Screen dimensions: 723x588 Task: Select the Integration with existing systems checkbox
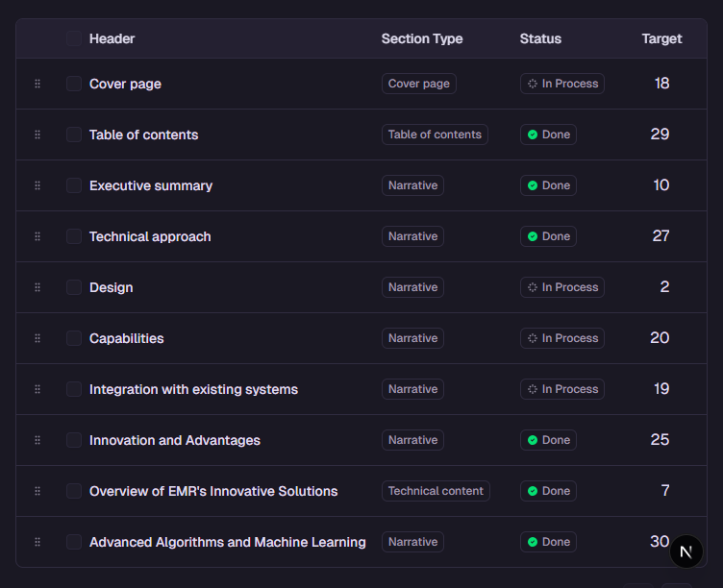click(x=74, y=389)
